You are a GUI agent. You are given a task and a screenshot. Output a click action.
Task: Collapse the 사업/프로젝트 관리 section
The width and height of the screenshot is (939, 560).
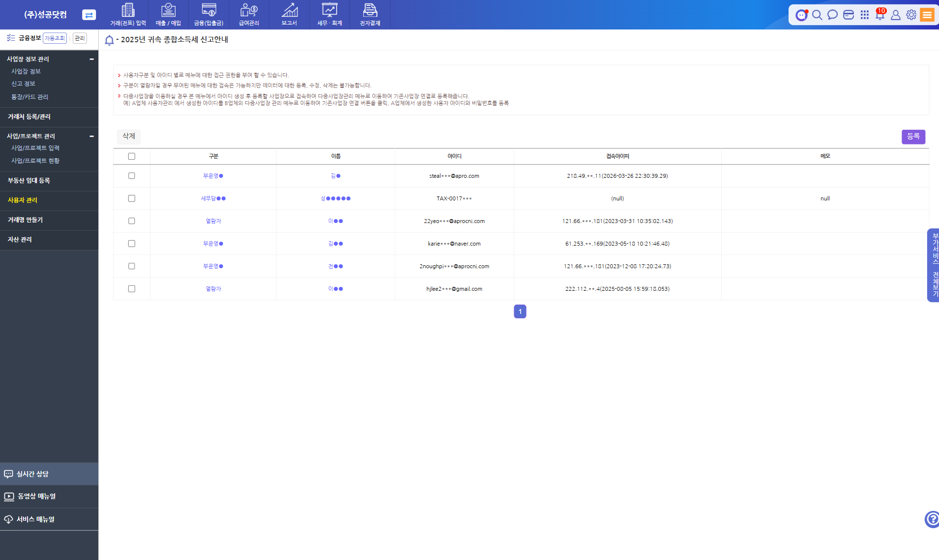pyautogui.click(x=91, y=136)
